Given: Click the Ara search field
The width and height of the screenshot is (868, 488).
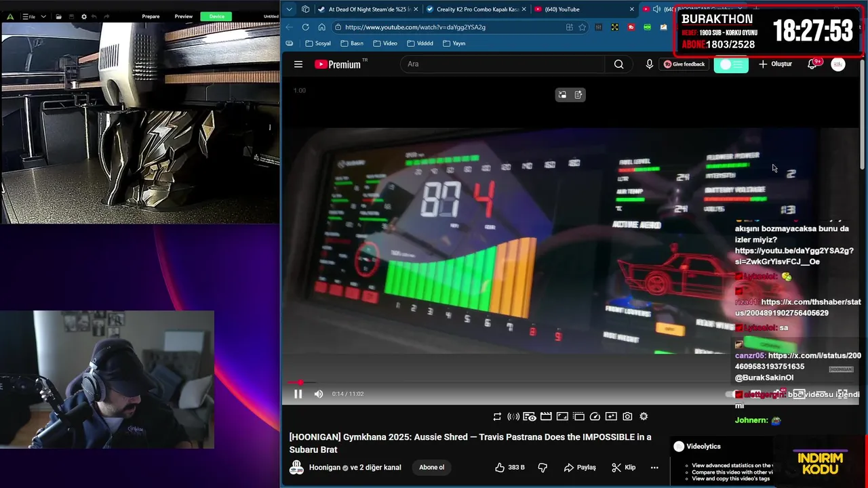Looking at the screenshot, I should click(x=502, y=64).
